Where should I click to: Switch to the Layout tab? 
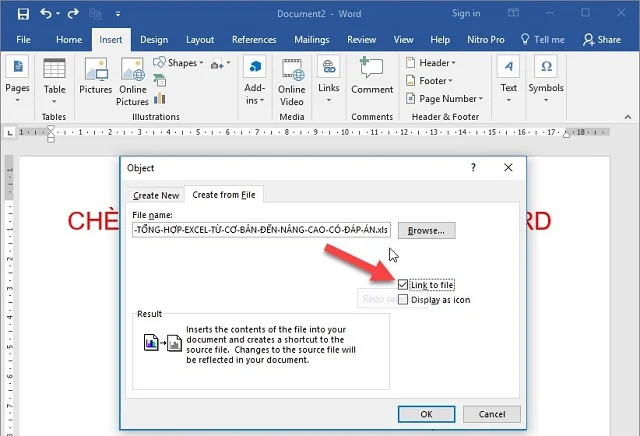coord(200,40)
